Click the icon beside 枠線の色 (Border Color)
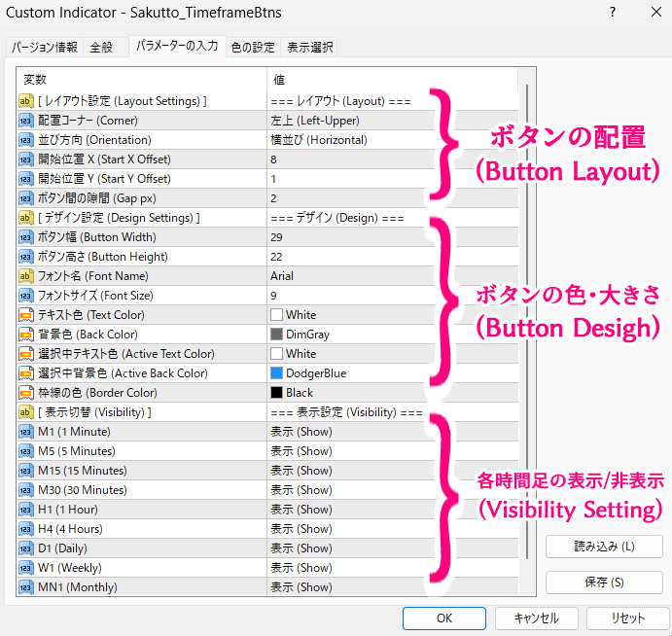Image resolution: width=672 pixels, height=636 pixels. pyautogui.click(x=26, y=393)
